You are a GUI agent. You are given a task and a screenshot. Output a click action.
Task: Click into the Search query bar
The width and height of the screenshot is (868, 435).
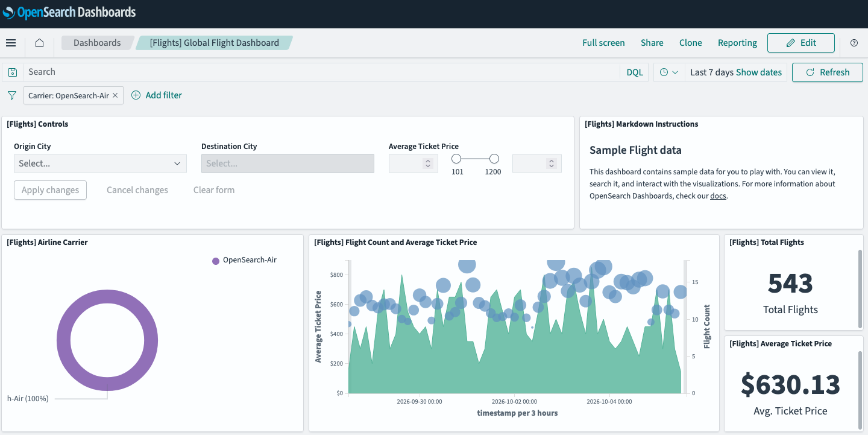[322, 72]
